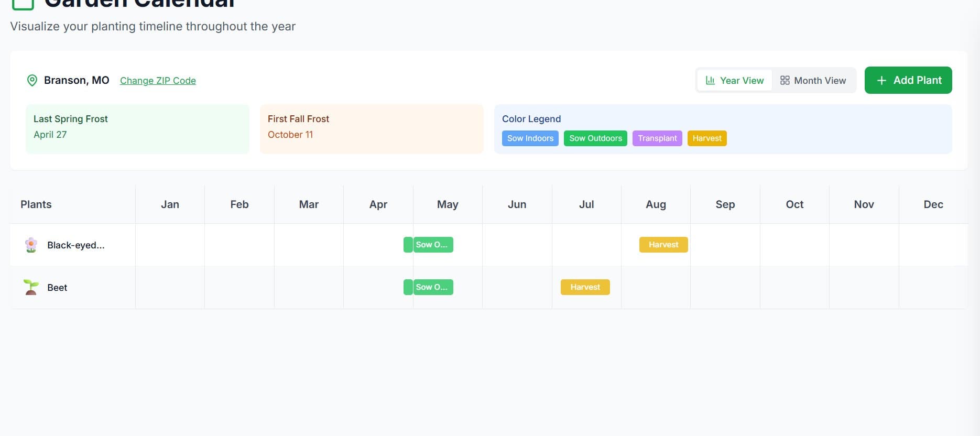Image resolution: width=980 pixels, height=436 pixels.
Task: Click the purple Transplant legend swatch
Action: [657, 138]
